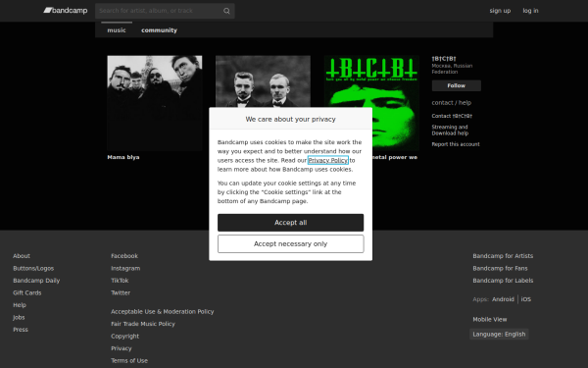Image resolution: width=588 pixels, height=368 pixels.
Task: Open the Instagram link
Action: click(x=125, y=269)
